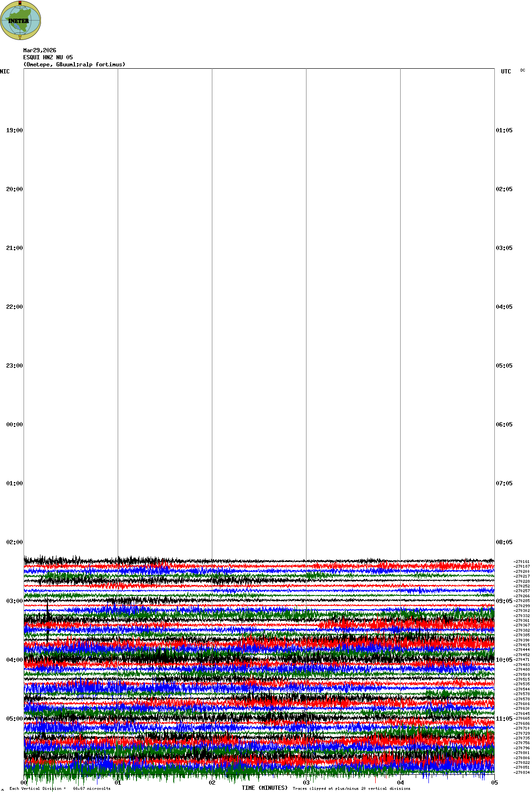Select the 19:00 NIC time marker
The width and height of the screenshot is (532, 795).
[x=14, y=130]
